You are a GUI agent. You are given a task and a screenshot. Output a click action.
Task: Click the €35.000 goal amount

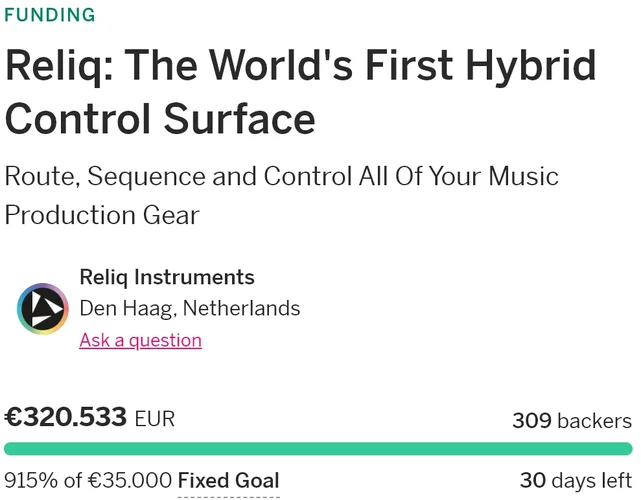128,481
